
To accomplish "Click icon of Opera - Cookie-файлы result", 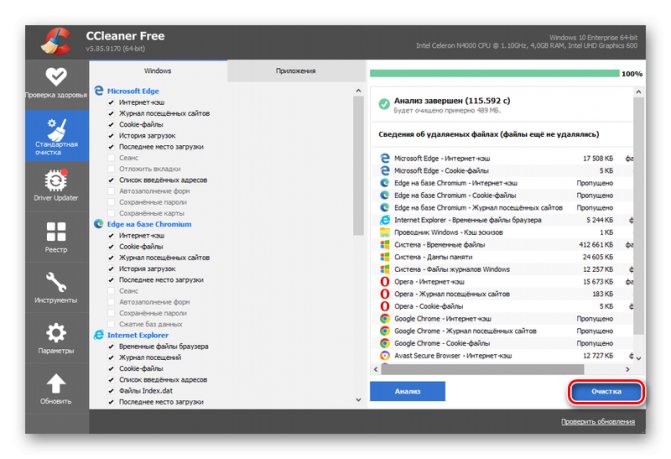I will tap(385, 306).
